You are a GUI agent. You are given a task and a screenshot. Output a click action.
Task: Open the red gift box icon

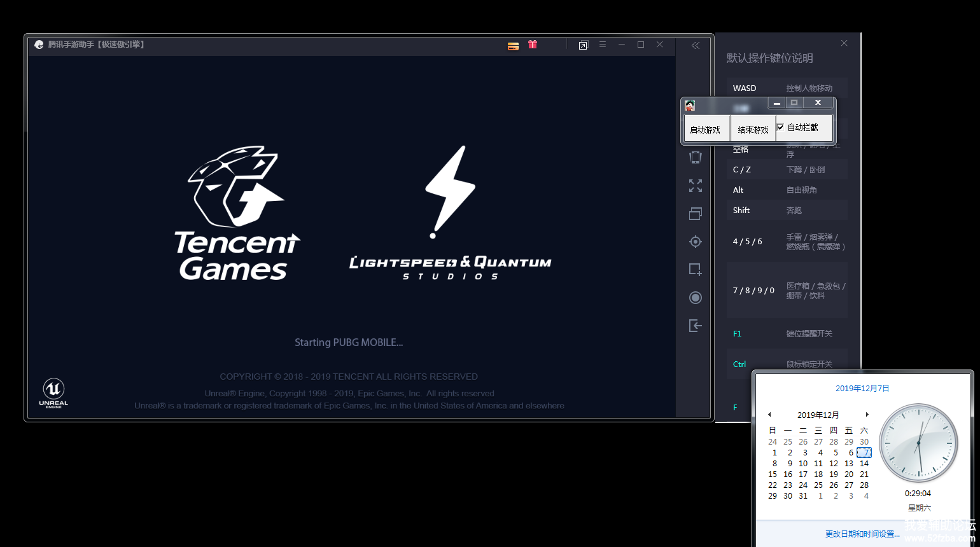click(x=533, y=45)
